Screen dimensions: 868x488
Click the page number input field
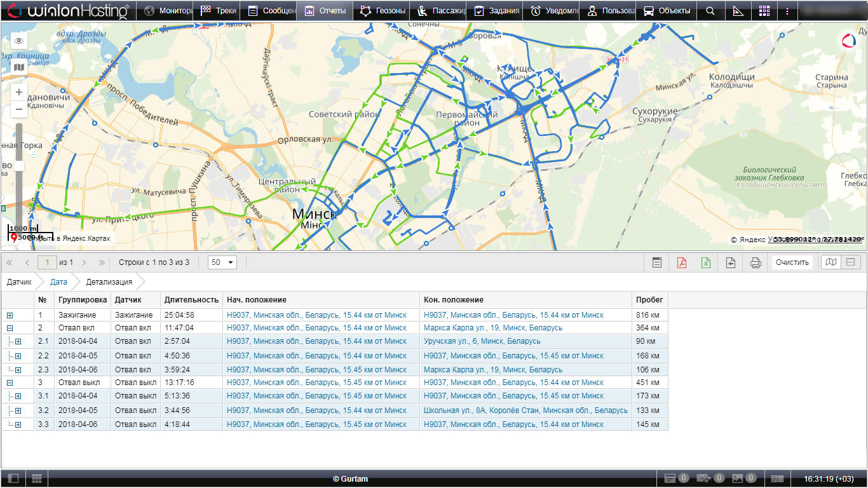47,262
